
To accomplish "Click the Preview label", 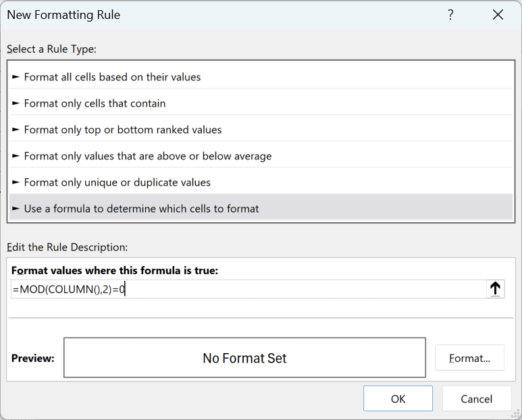I will (32, 358).
